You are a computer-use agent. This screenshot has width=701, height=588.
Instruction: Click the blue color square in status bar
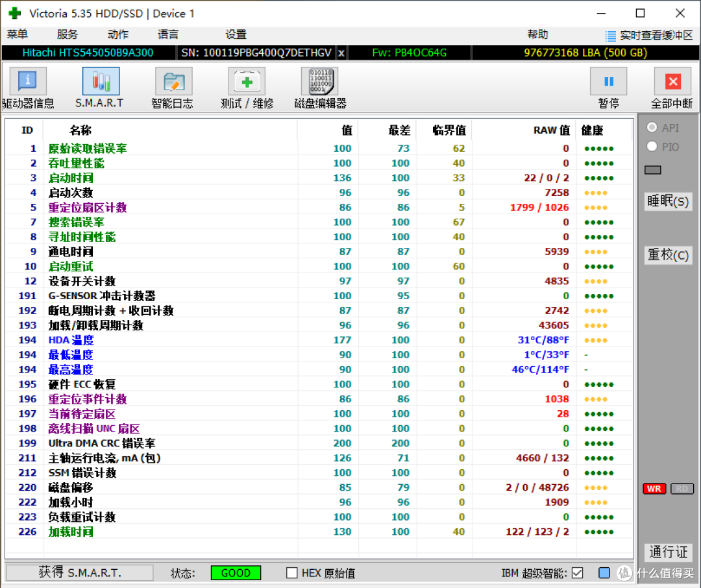click(x=604, y=573)
